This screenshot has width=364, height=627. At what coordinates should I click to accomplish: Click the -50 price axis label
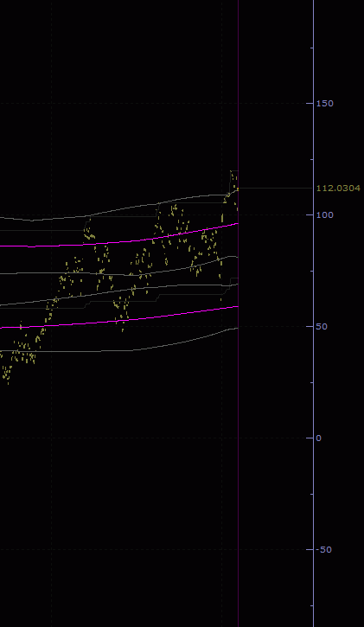point(323,550)
